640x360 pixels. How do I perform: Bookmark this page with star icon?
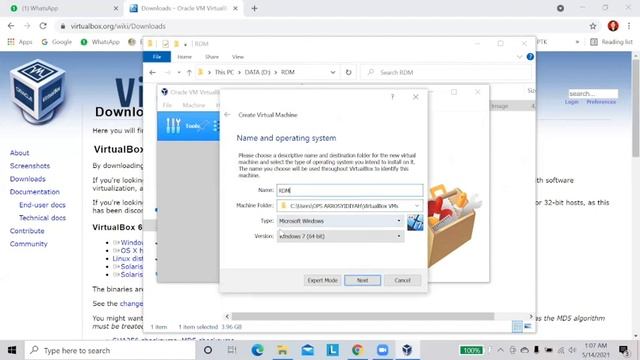point(593,26)
